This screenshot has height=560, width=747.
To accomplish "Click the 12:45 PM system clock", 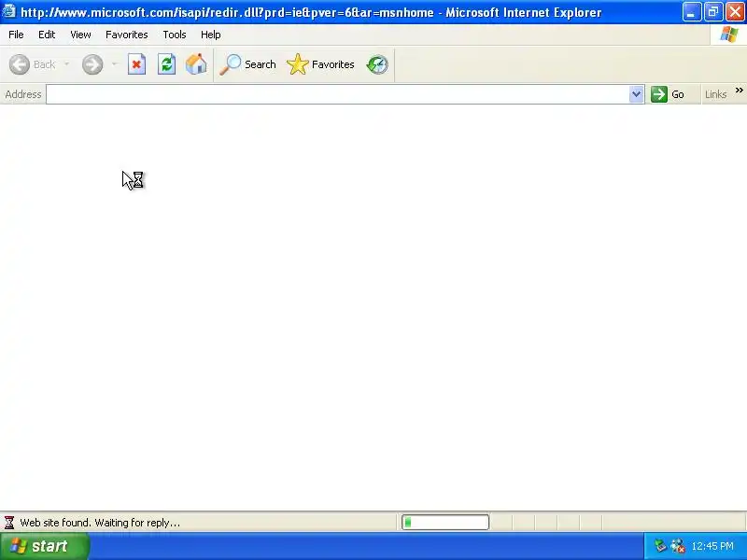I will (712, 546).
